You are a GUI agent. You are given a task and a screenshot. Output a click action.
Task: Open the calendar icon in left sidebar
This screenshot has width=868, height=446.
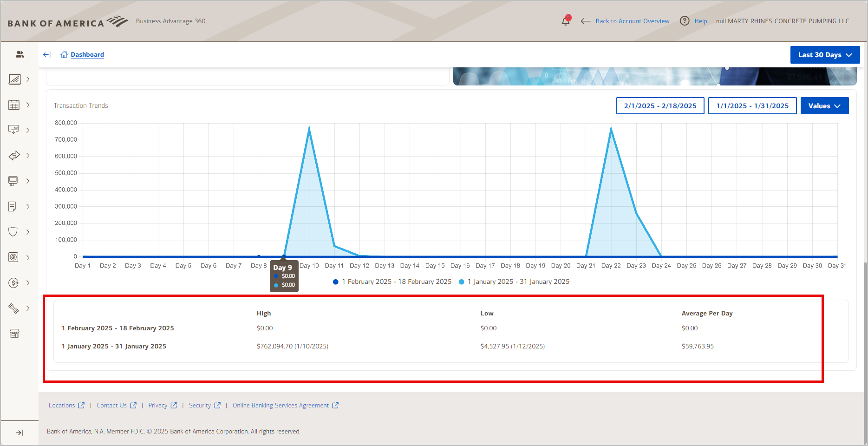[13, 105]
